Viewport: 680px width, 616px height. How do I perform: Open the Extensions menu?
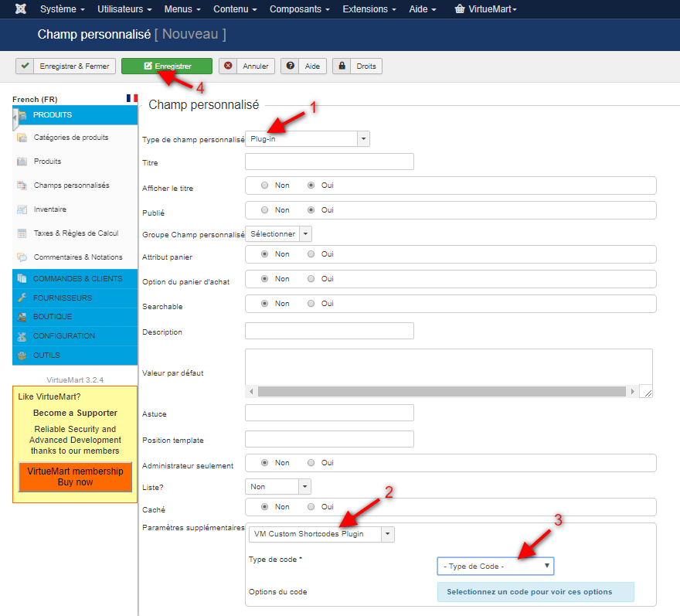(369, 9)
